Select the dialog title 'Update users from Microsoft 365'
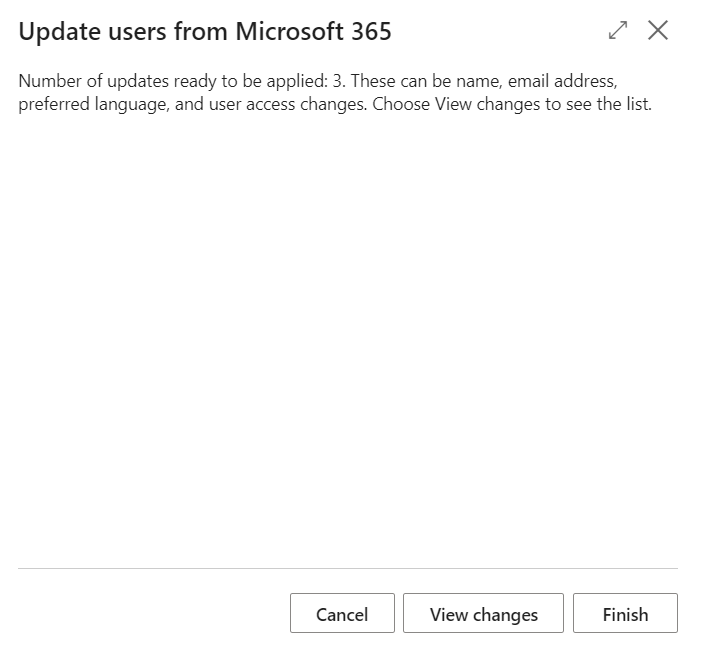This screenshot has width=701, height=651. pyautogui.click(x=205, y=31)
